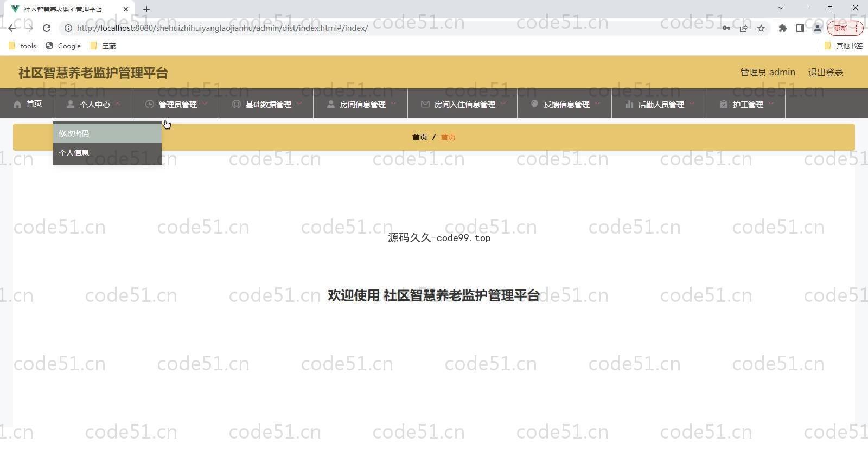This screenshot has height=464, width=868.
Task: Click the clipboard icon beside 护工管理
Action: (723, 104)
